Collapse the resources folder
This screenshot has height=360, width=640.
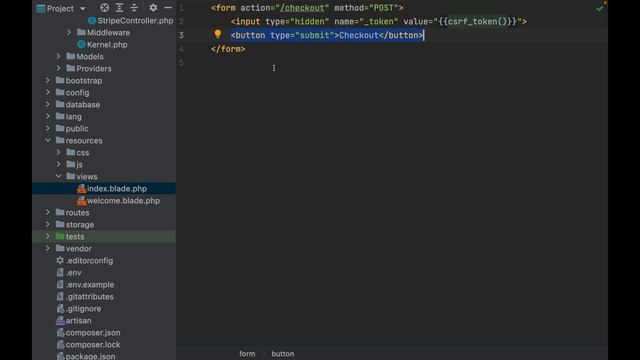(48, 140)
